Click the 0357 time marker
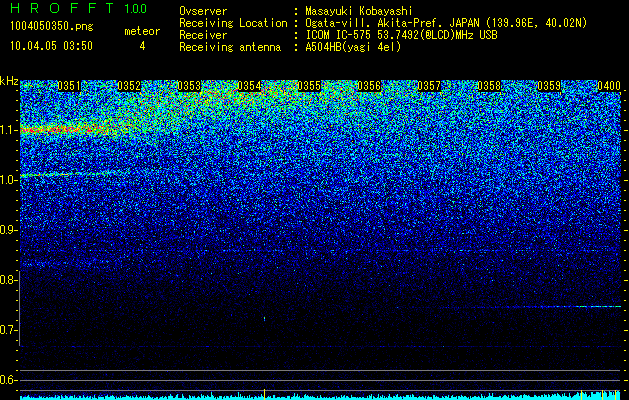Screen dimensions: 629x400 pyautogui.click(x=429, y=86)
